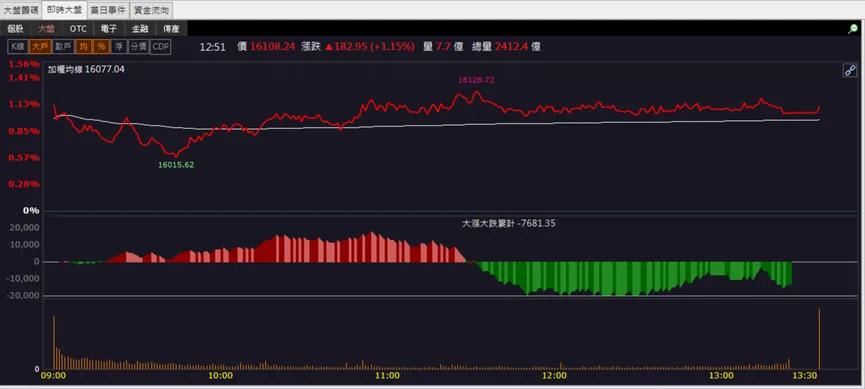The width and height of the screenshot is (865, 389).
Task: Toggle the K線 chart mode
Action: click(17, 47)
